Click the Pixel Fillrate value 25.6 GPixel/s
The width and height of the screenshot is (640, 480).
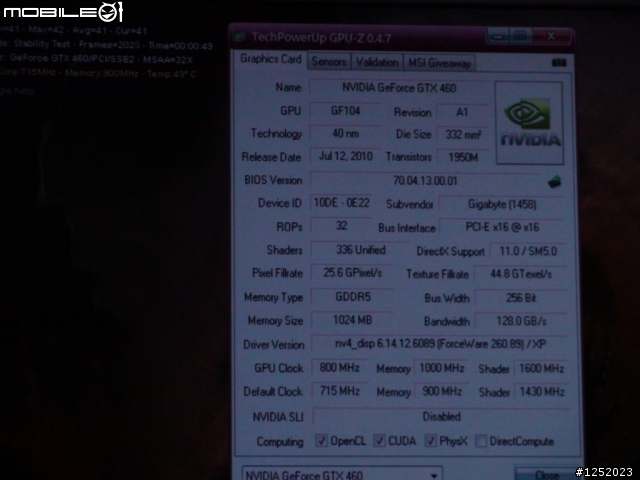352,272
